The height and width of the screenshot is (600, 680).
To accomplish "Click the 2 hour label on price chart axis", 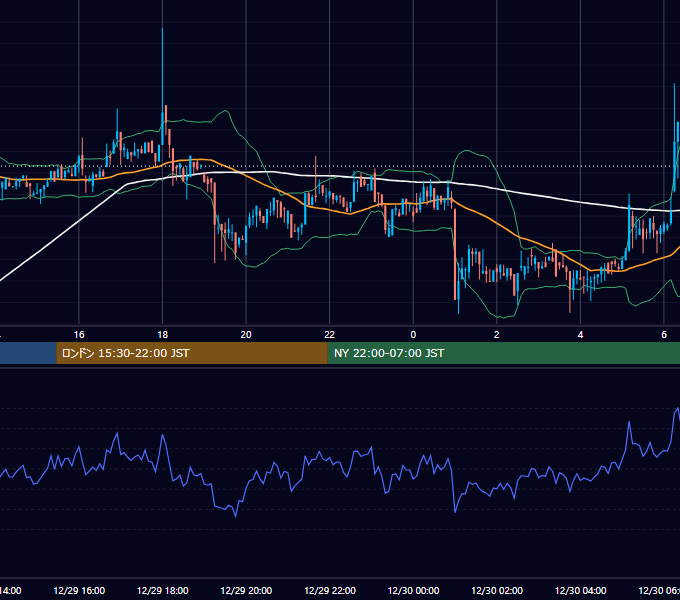I will (x=497, y=335).
